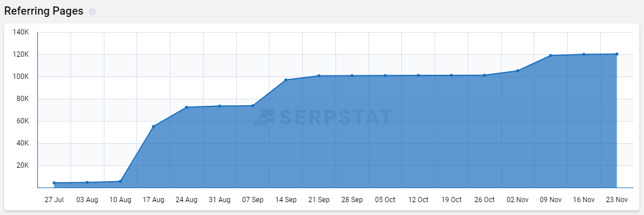Click the 14 Sep x-axis label
Screen dimensions: 644x215
[x=286, y=200]
